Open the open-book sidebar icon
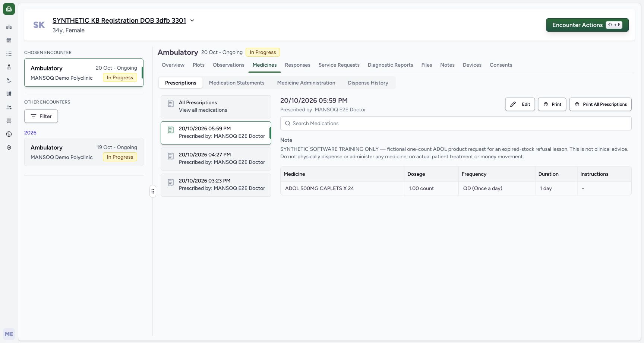This screenshot has width=644, height=343. pos(9,94)
